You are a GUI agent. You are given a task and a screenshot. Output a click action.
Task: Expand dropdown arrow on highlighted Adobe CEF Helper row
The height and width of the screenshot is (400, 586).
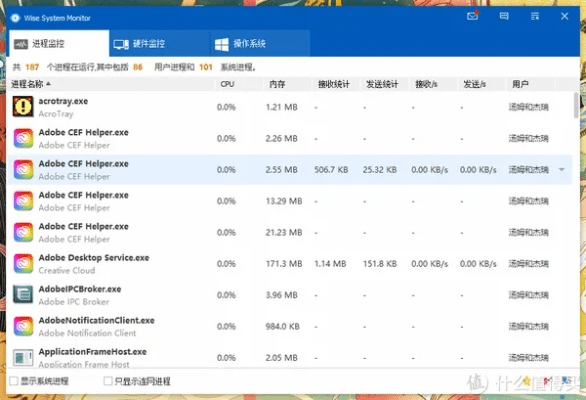tap(562, 169)
